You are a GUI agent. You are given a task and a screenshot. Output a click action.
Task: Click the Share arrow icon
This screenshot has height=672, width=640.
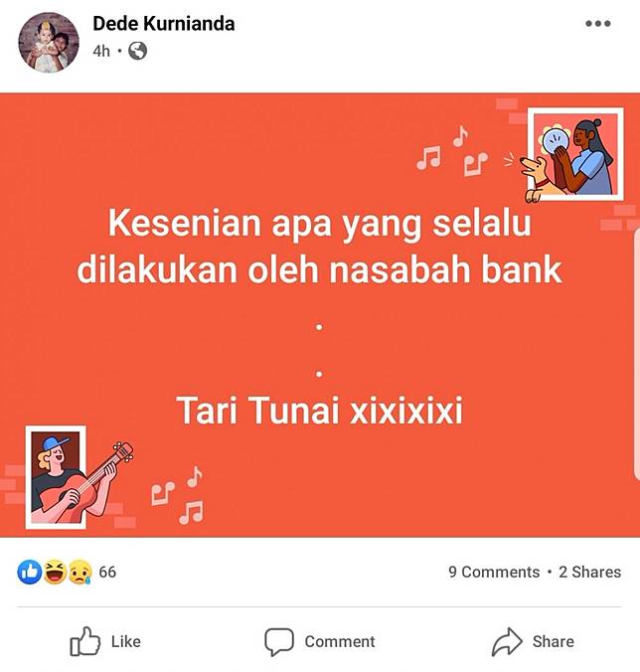coord(507,641)
